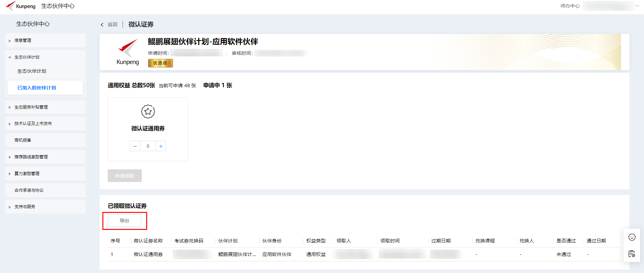Increase voucher quantity with plus button

click(x=161, y=146)
